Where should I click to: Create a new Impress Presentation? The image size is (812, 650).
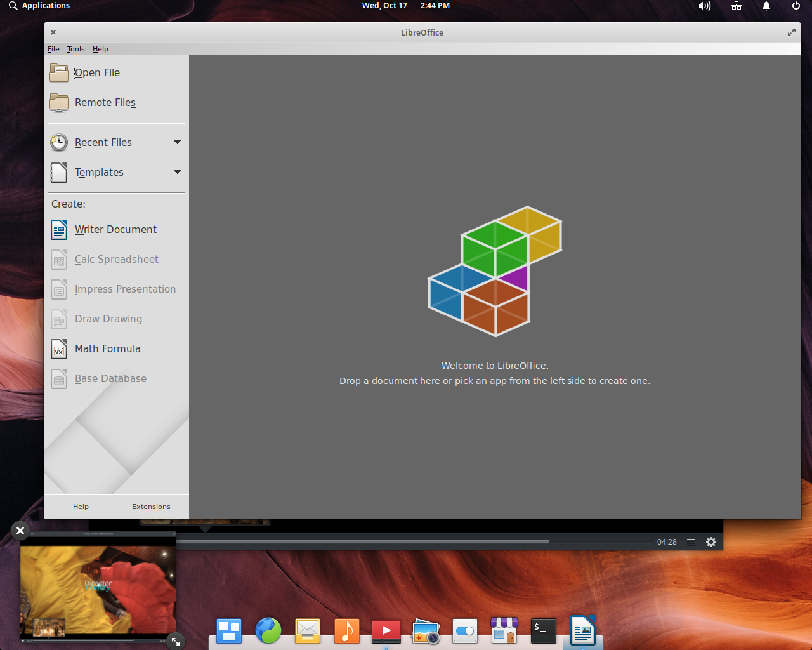(x=114, y=289)
